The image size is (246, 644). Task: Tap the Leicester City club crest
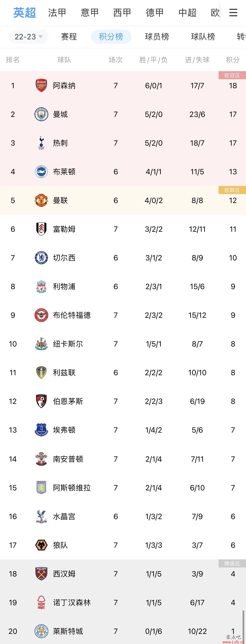click(x=41, y=631)
